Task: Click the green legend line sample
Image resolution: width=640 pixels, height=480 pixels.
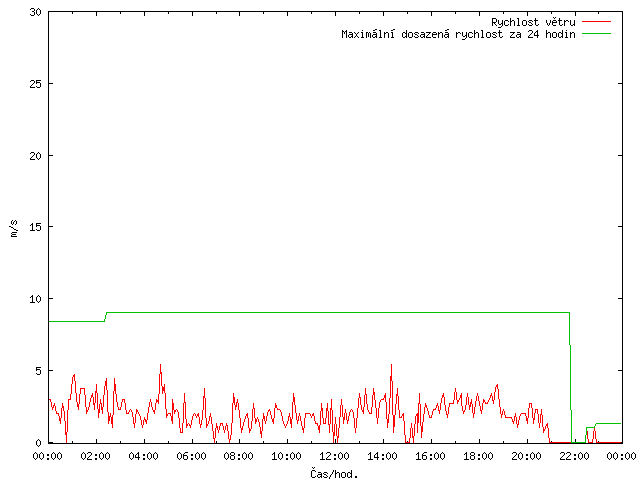Action: click(596, 34)
